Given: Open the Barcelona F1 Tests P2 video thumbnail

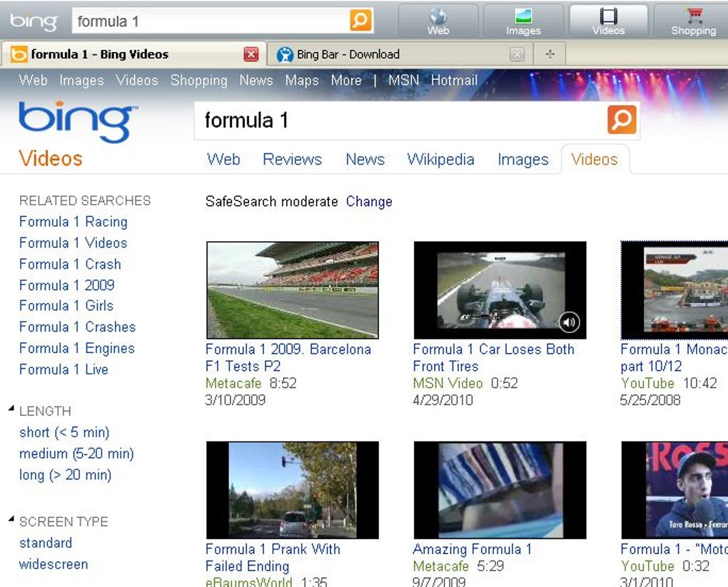Looking at the screenshot, I should tap(293, 290).
